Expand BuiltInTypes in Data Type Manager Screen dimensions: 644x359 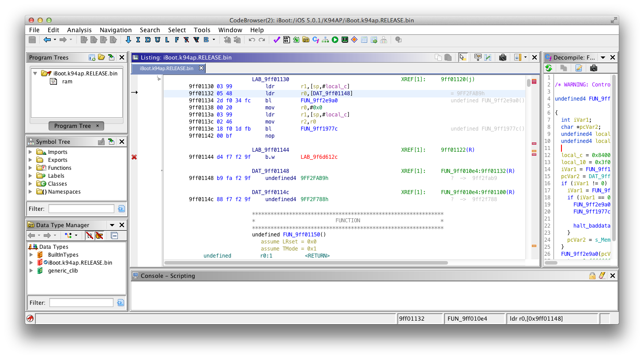pos(31,255)
